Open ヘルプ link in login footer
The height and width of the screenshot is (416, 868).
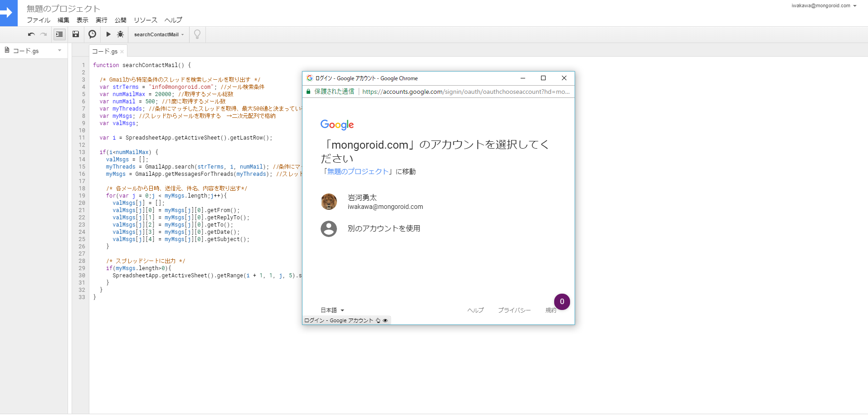point(476,310)
